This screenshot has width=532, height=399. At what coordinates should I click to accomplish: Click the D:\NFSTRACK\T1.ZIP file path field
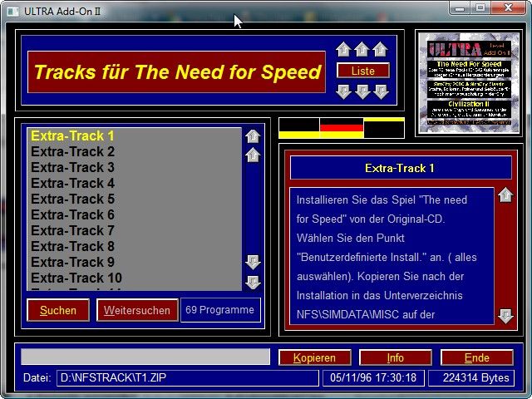(188, 378)
